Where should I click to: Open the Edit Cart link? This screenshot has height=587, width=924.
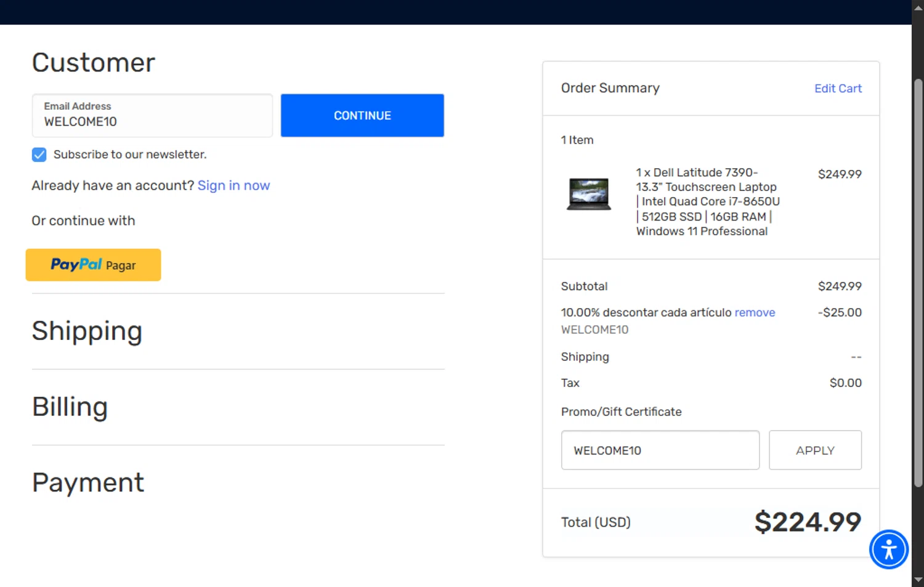[838, 88]
